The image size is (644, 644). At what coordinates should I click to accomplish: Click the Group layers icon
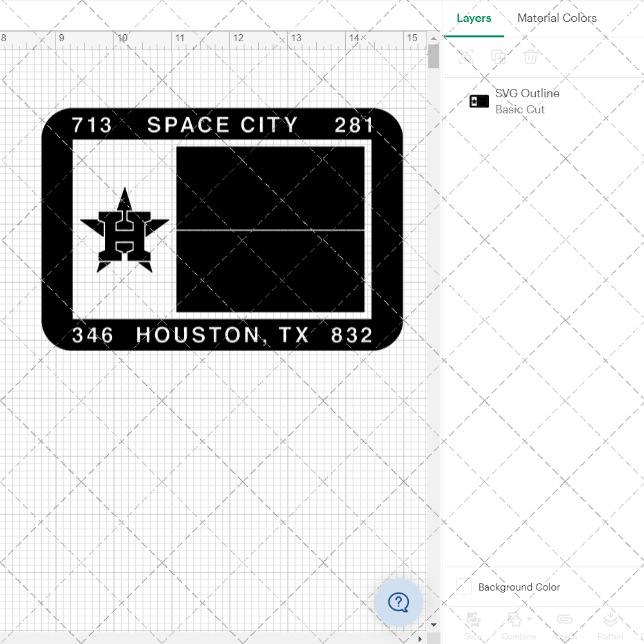click(x=466, y=56)
